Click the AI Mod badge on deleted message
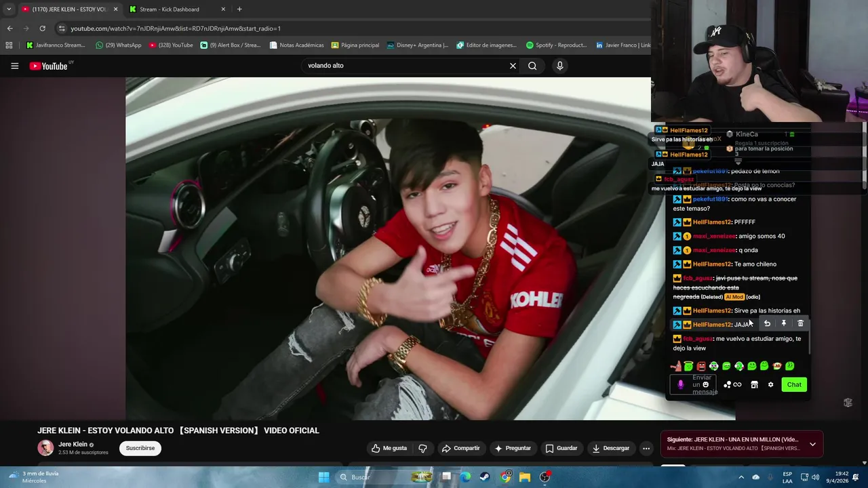 point(734,297)
